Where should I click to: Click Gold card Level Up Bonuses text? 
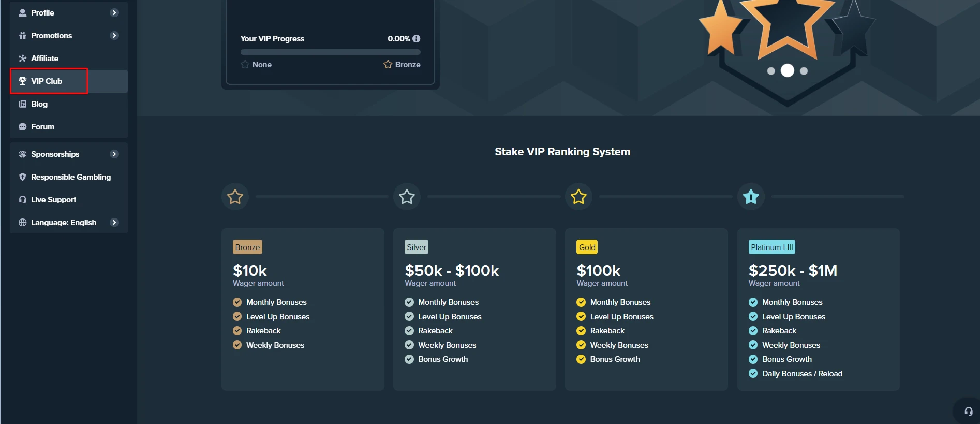tap(621, 316)
